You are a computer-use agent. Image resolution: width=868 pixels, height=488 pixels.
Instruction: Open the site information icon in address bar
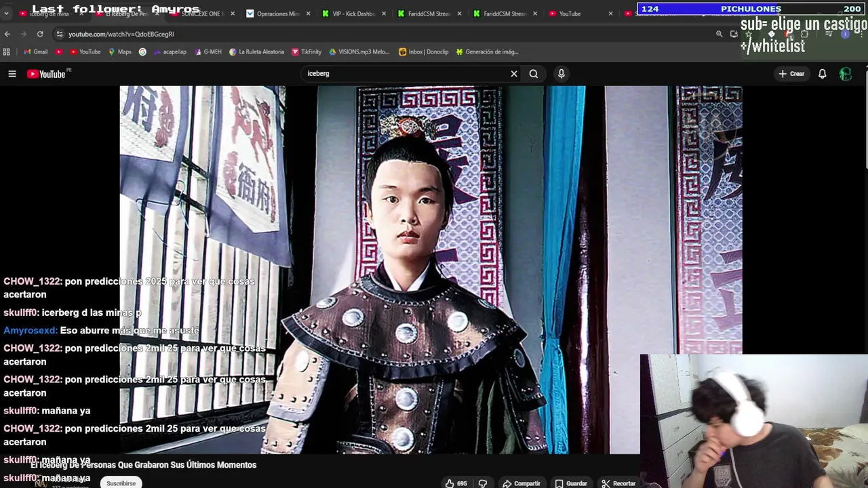point(60,34)
